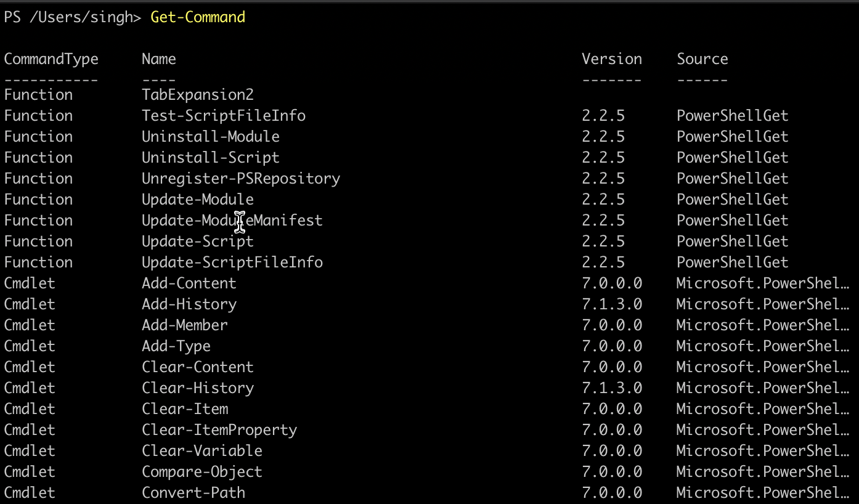This screenshot has height=504, width=859.
Task: Click the Add-Member cmdlet name
Action: coord(184,325)
